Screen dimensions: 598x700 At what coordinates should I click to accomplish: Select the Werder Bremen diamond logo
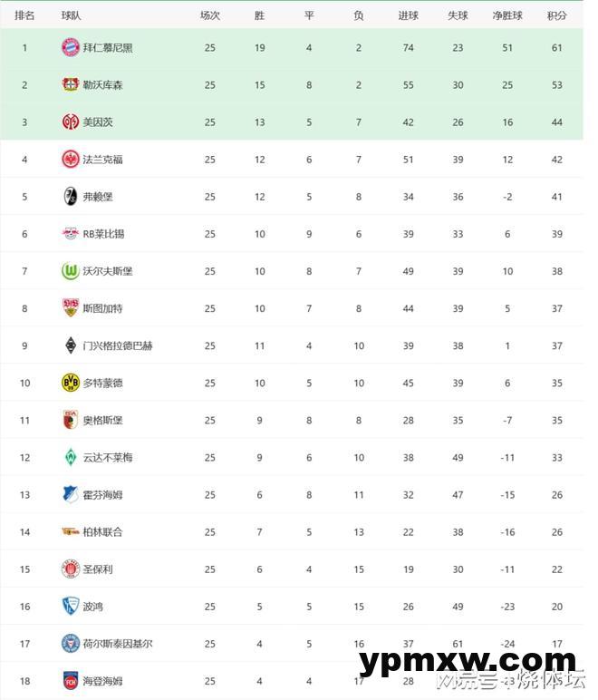[70, 457]
